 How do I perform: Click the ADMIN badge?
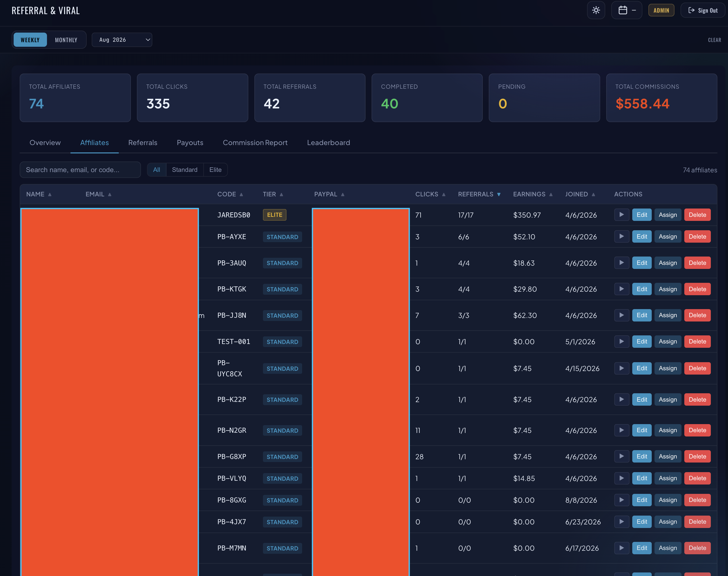(x=661, y=10)
